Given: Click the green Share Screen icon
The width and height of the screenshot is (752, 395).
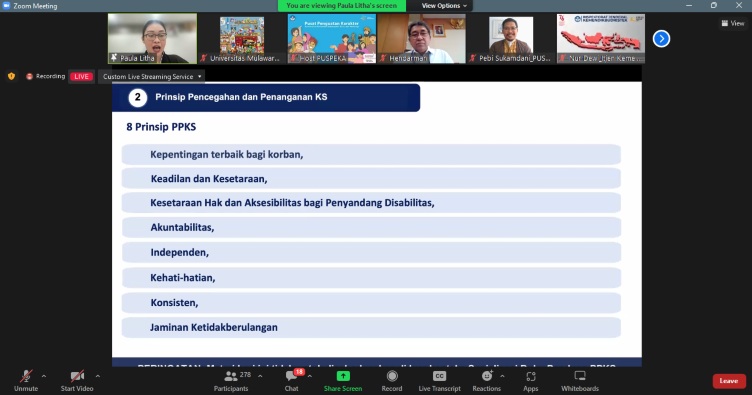Looking at the screenshot, I should point(343,376).
